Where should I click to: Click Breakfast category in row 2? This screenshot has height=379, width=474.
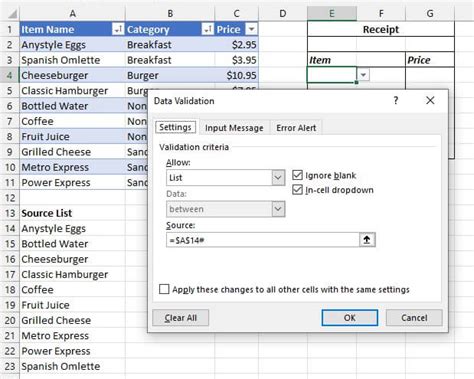point(170,45)
